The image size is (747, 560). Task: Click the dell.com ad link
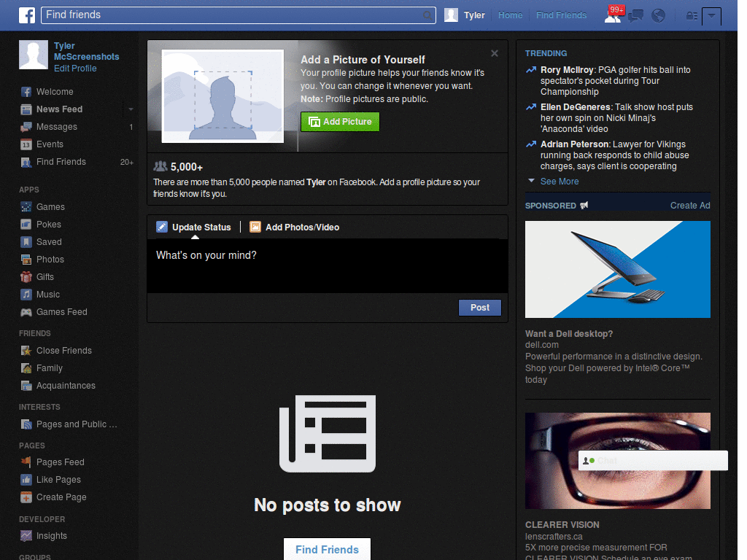tap(542, 345)
